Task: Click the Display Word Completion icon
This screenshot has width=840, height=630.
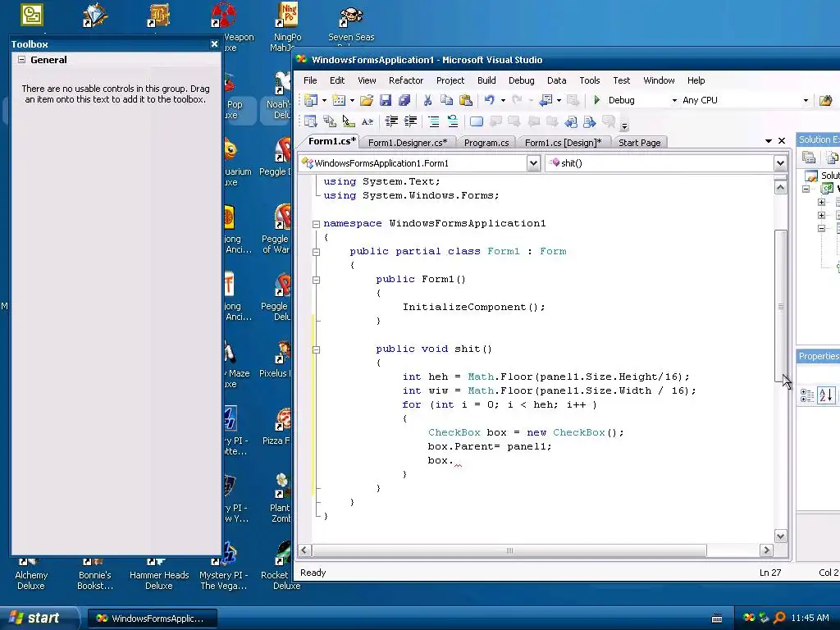Action: point(367,121)
